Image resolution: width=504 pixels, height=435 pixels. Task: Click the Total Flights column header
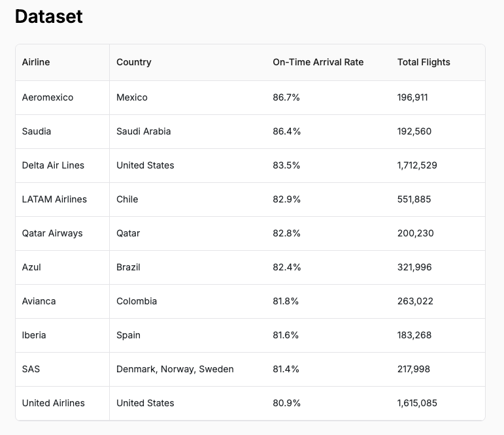pyautogui.click(x=424, y=62)
